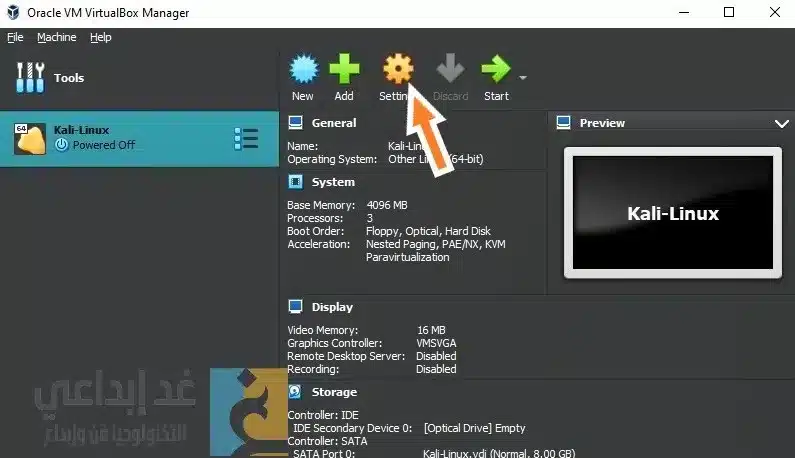Click the System section chip icon
The height and width of the screenshot is (458, 795).
[295, 182]
